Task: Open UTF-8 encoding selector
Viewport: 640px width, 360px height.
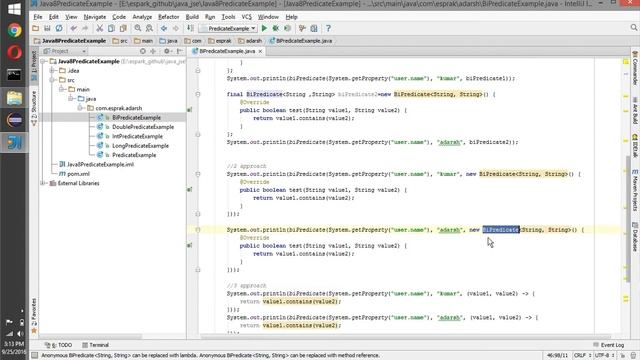Action: coord(605,356)
